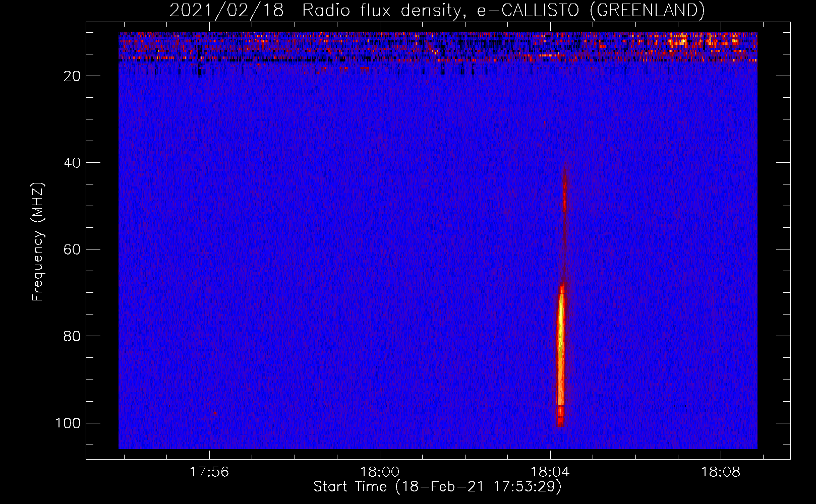Click the faint red burst streak near 45 MHz
The width and height of the screenshot is (816, 504).
(x=565, y=192)
